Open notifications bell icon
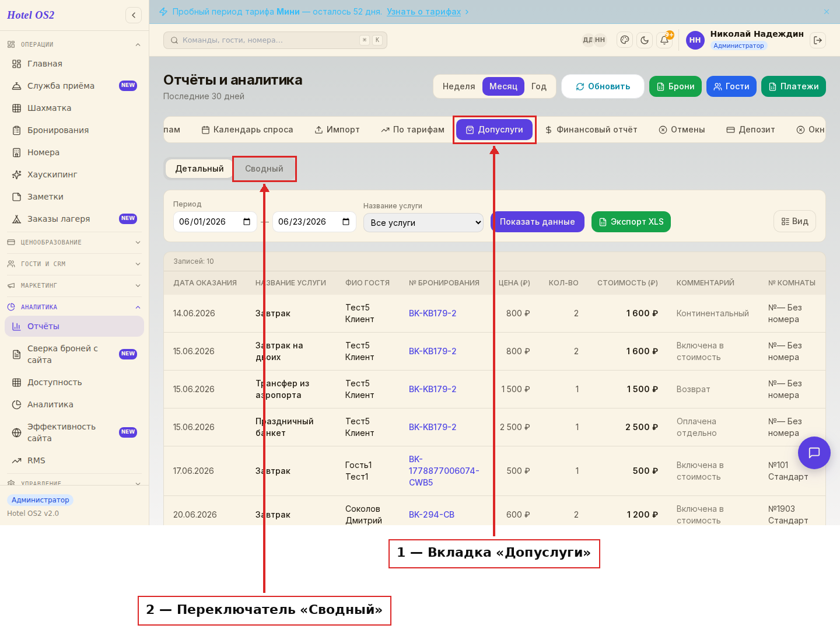This screenshot has width=840, height=639. click(664, 40)
